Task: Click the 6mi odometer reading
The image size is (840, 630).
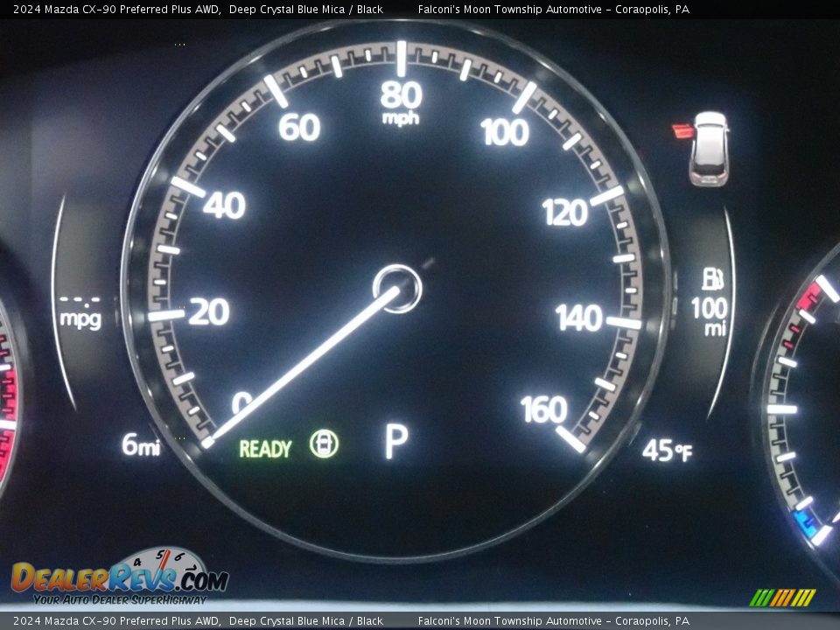Action: pos(141,444)
